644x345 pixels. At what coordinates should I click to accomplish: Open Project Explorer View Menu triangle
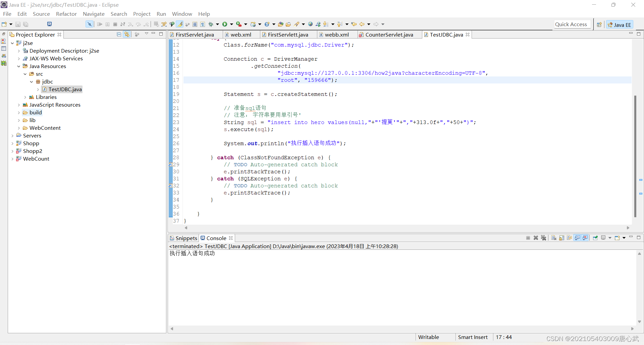(x=146, y=34)
